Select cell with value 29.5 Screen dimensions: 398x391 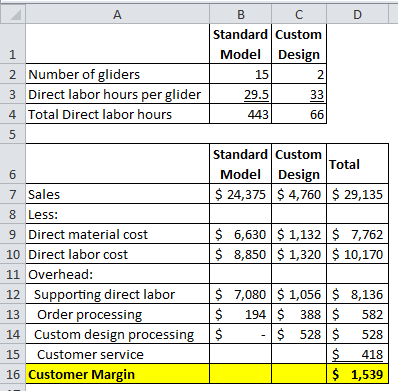click(240, 94)
